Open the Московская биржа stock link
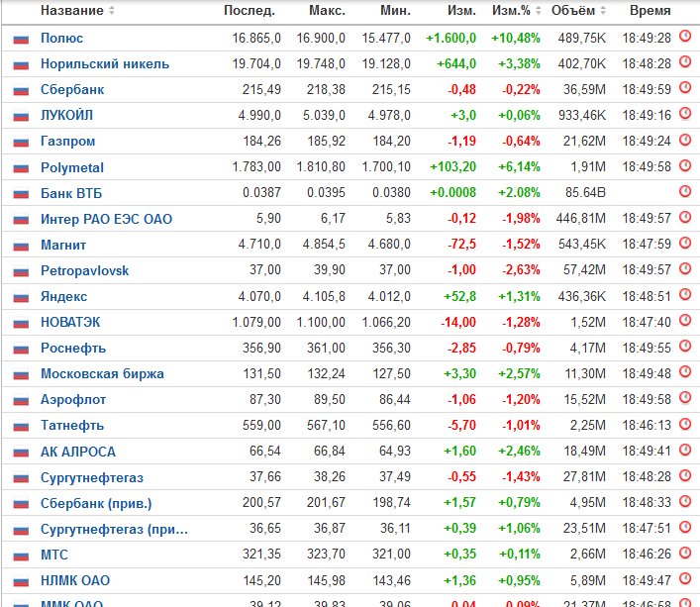The height and width of the screenshot is (607, 700). click(102, 374)
